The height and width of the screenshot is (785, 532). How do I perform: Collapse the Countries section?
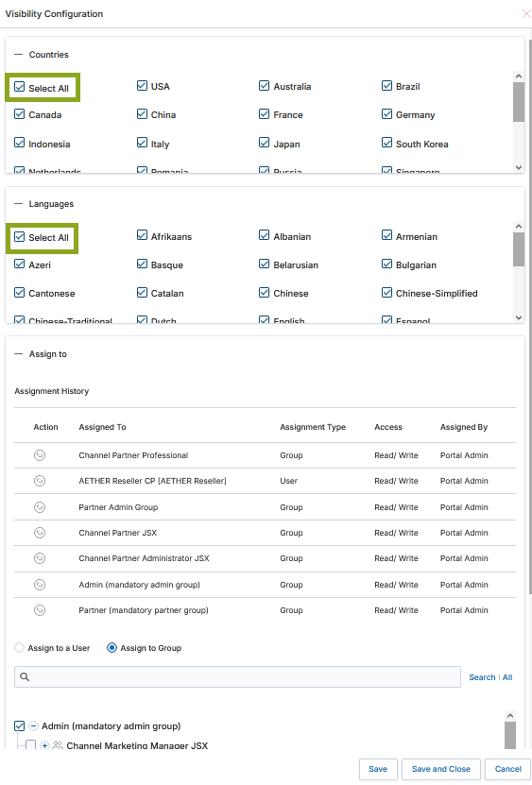(x=19, y=54)
